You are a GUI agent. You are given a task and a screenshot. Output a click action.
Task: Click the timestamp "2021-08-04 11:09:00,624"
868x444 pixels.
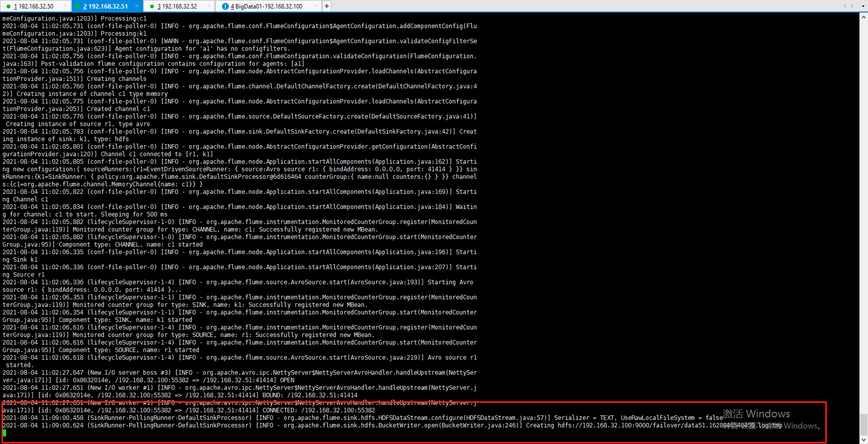[x=43, y=425]
